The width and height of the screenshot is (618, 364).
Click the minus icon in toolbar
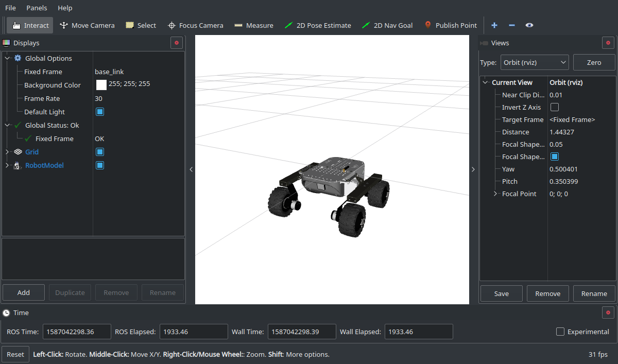(512, 25)
